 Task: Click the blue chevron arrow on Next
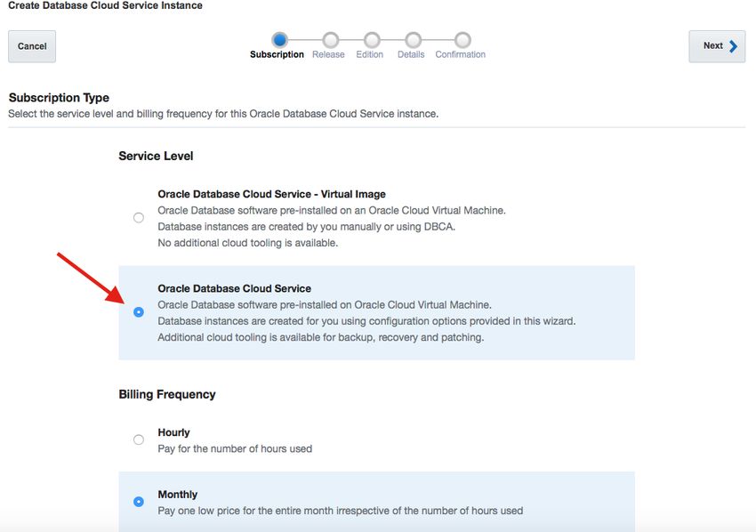click(733, 46)
